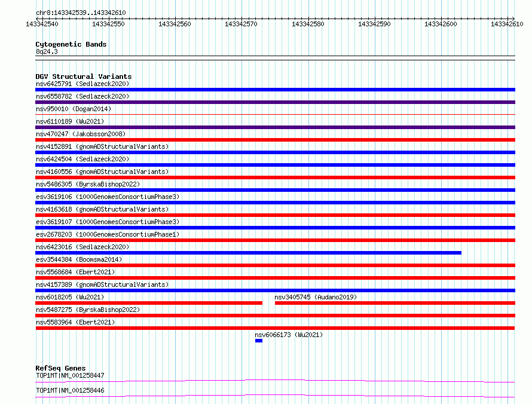Click the purple bar under nsv6110189
This screenshot has width=532, height=404.
(275, 127)
